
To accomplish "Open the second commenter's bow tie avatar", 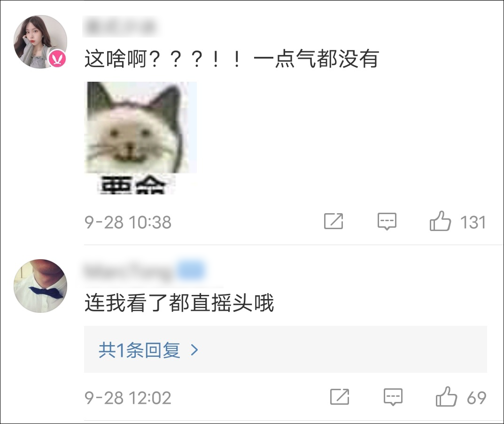I will pos(40,286).
